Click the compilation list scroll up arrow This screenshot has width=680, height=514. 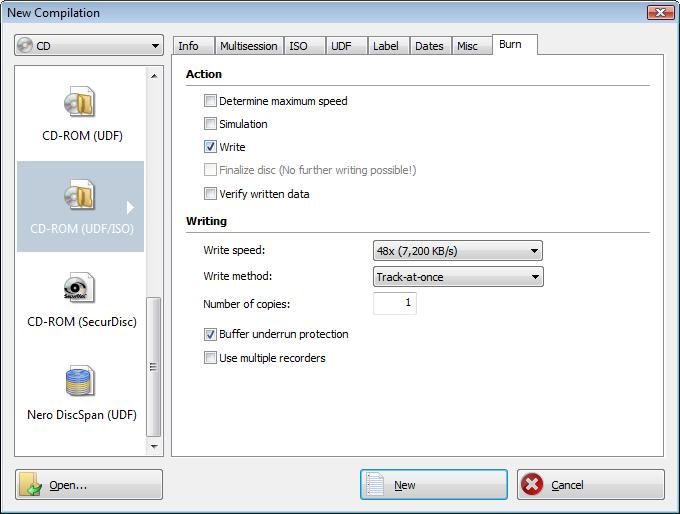tap(154, 76)
